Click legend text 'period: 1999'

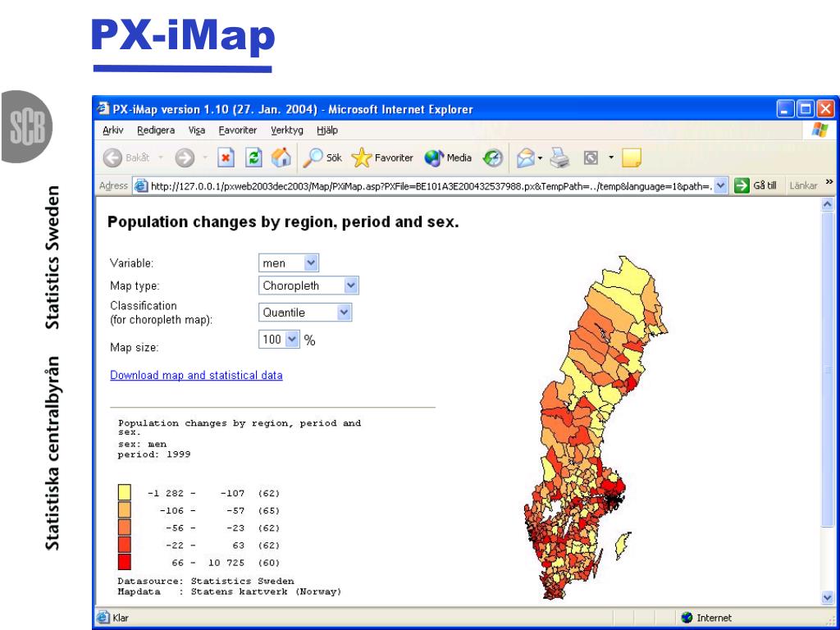(153, 454)
